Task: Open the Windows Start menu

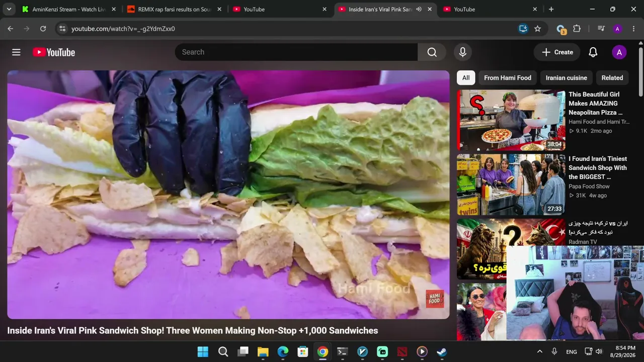Action: [203, 351]
